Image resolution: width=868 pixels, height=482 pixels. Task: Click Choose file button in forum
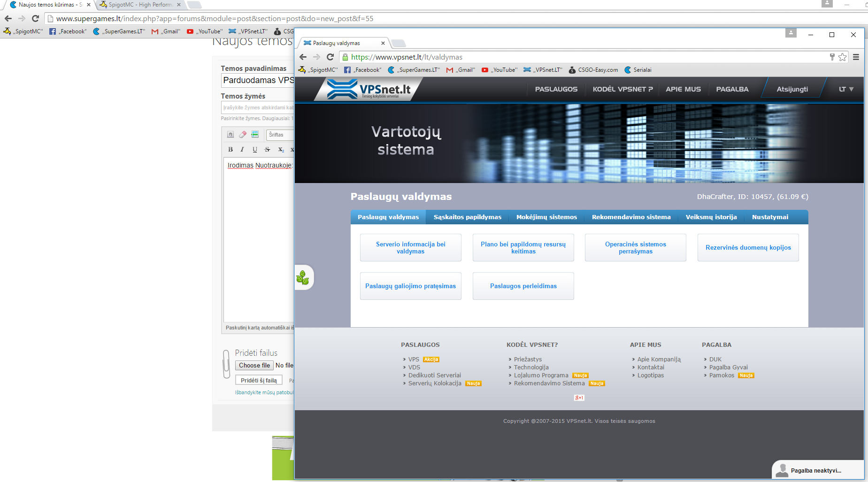pyautogui.click(x=254, y=365)
